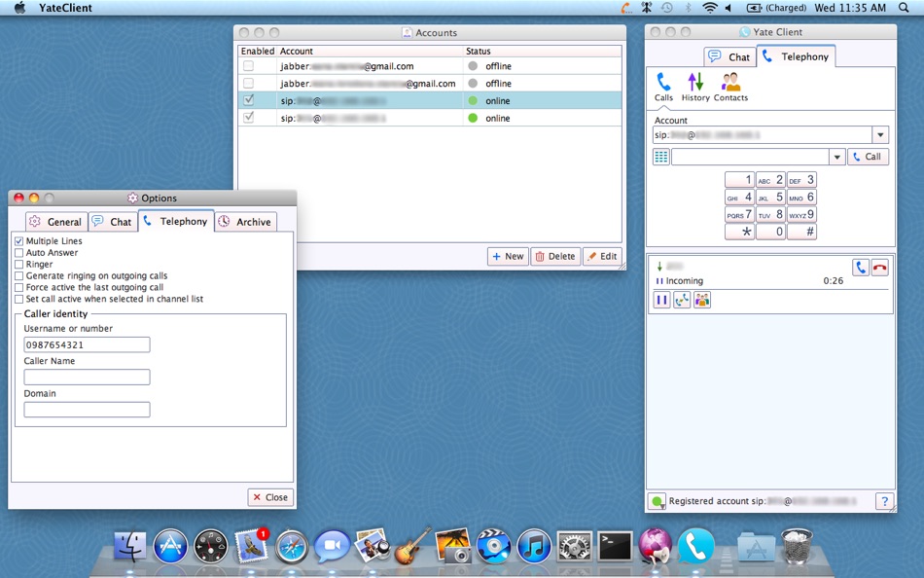The height and width of the screenshot is (578, 924).
Task: Click the number to dial input field
Action: click(750, 157)
